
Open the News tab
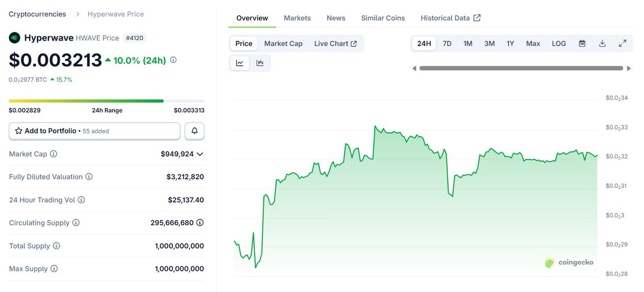pos(336,18)
